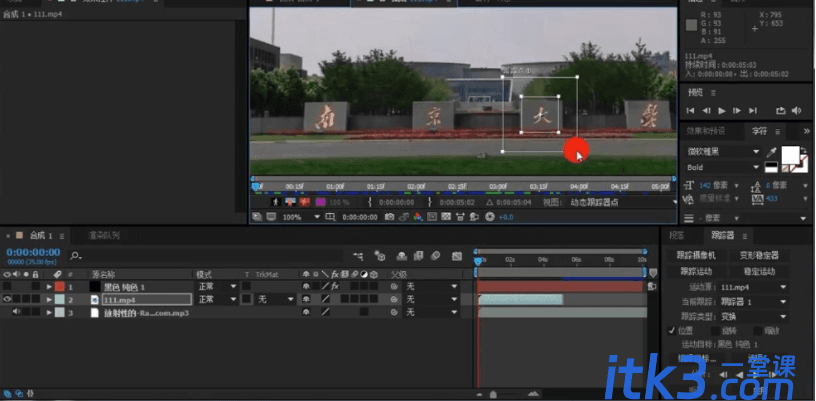Mute audio of the mp3 layer

[x=16, y=312]
